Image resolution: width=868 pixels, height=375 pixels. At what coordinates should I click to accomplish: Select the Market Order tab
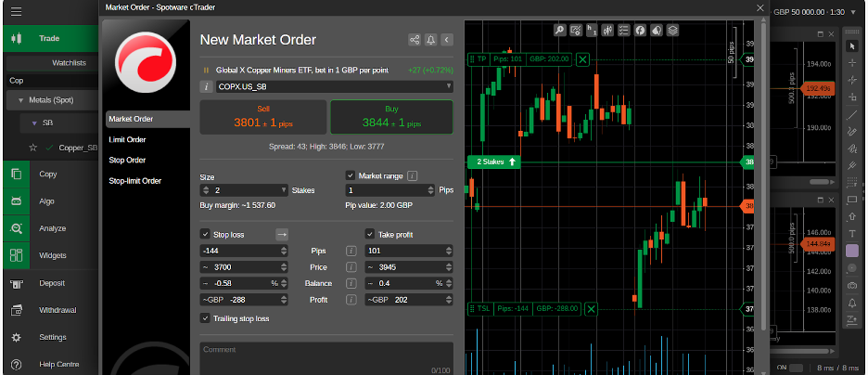(x=147, y=119)
